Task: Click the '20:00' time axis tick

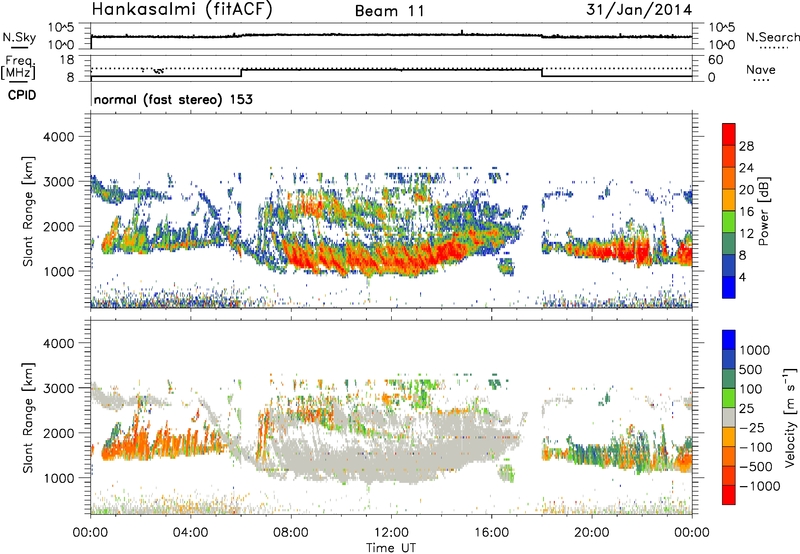Action: 591,533
